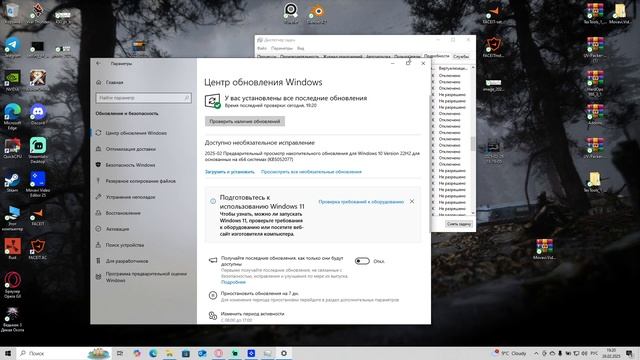Click Изменить период активности option
The height and width of the screenshot is (360, 640).
(x=252, y=314)
